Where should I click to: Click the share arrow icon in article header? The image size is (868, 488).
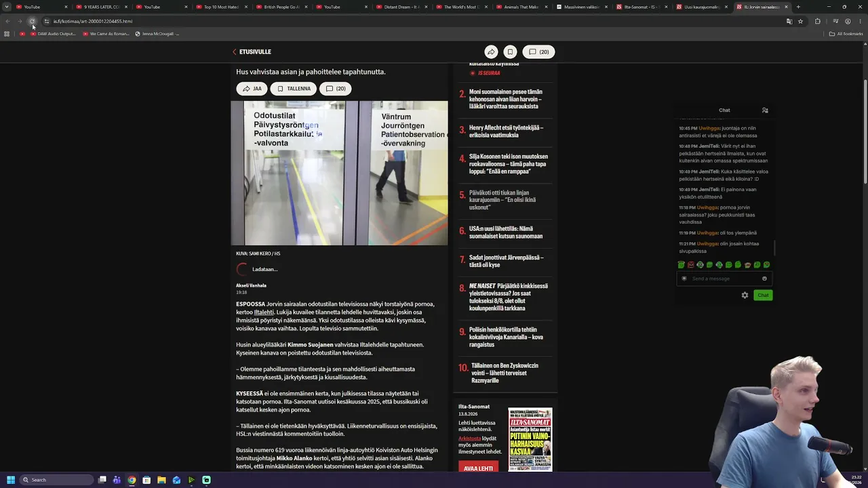491,52
